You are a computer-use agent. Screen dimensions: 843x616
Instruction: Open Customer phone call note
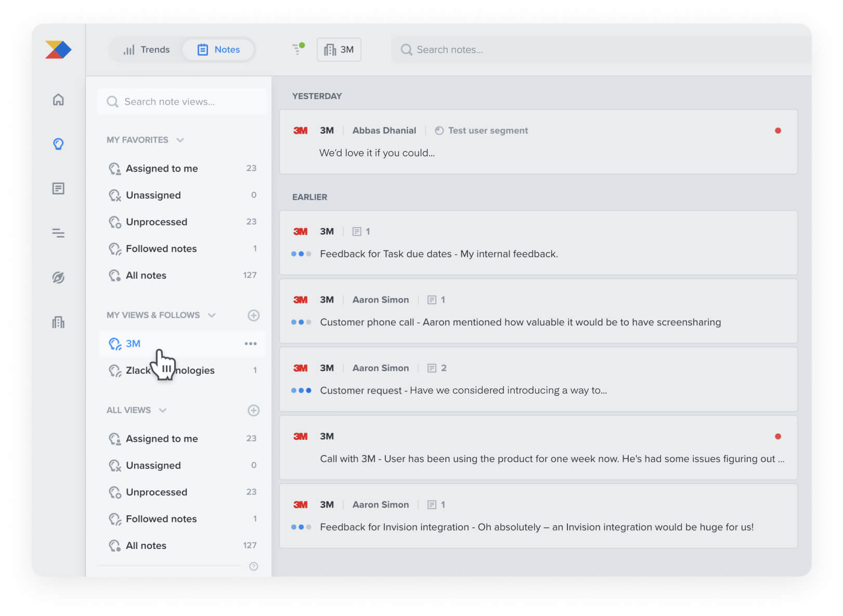(538, 311)
